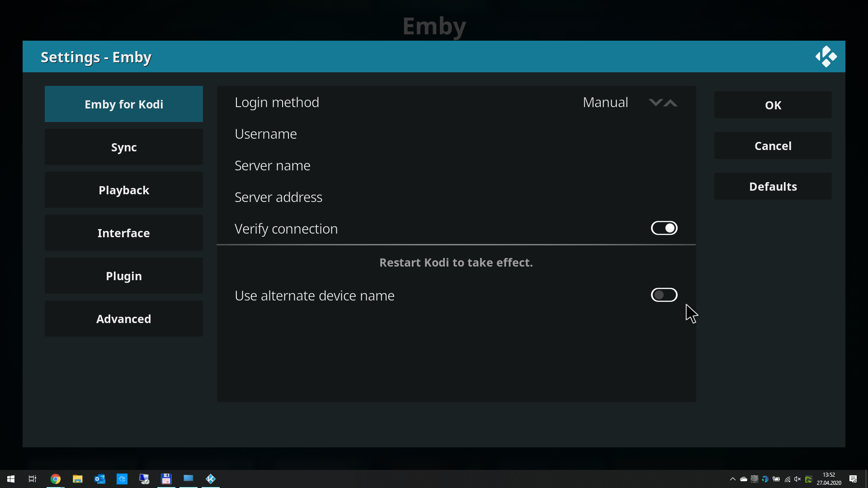868x488 pixels.
Task: Click the Kodi logo in the settings header
Action: [826, 57]
